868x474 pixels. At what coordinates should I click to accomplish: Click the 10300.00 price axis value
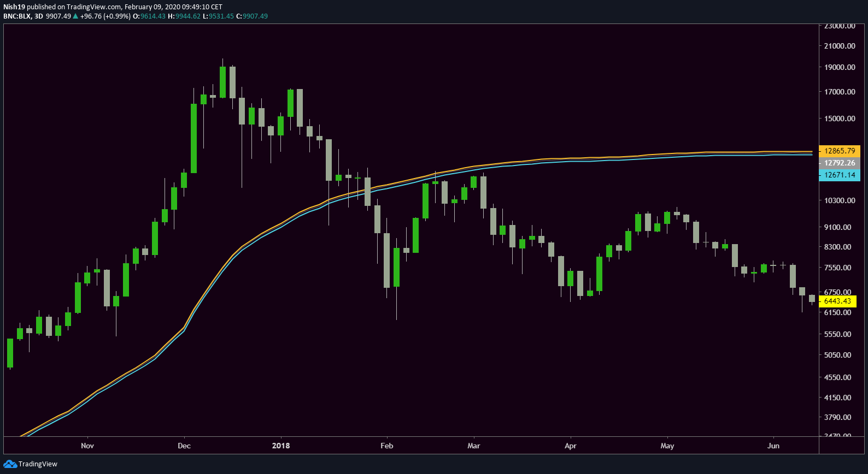[840, 200]
